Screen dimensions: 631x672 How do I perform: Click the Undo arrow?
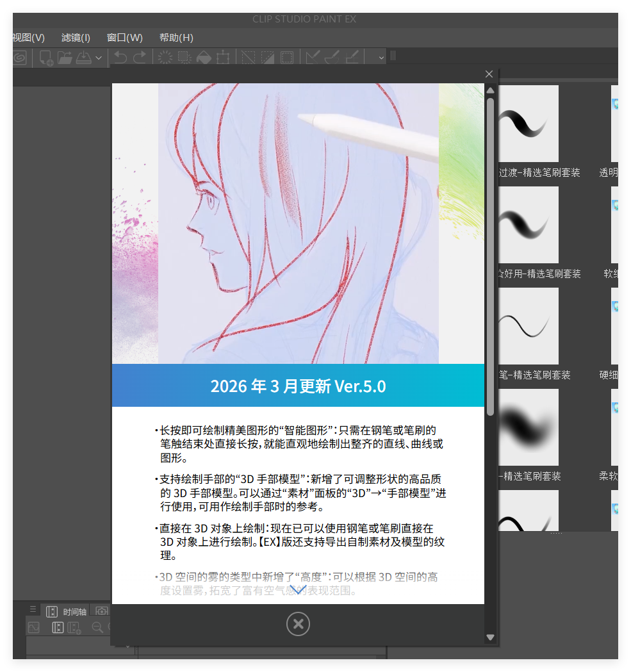(120, 58)
